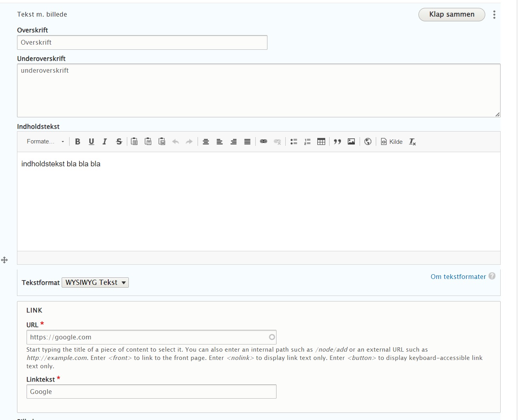Apply underline formatting in editor
Screen dimensions: 522x420
(91, 141)
